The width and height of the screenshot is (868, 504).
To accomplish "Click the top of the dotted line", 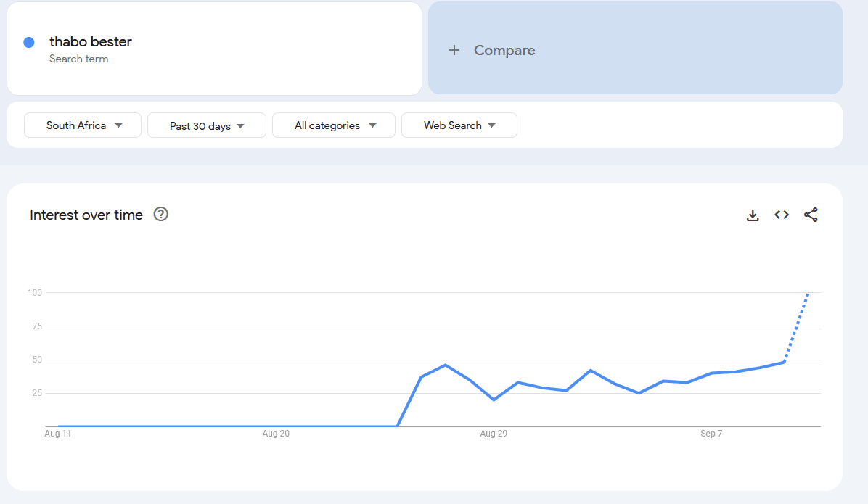I will (x=808, y=294).
